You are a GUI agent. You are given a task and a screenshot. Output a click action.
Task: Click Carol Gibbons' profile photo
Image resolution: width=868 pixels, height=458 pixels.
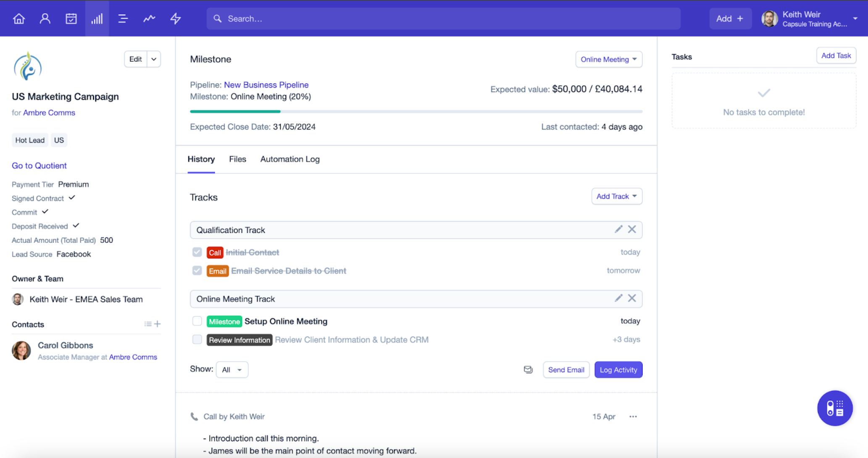click(21, 350)
